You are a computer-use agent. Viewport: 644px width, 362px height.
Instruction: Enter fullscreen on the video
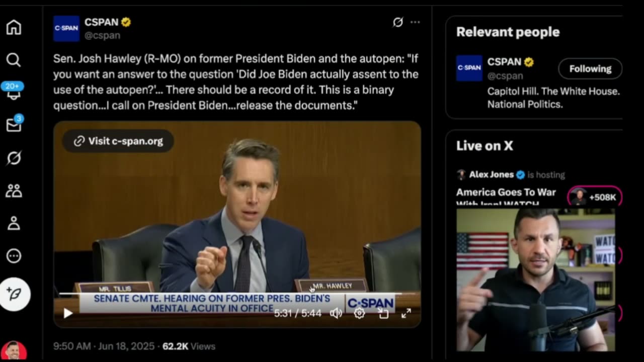407,313
